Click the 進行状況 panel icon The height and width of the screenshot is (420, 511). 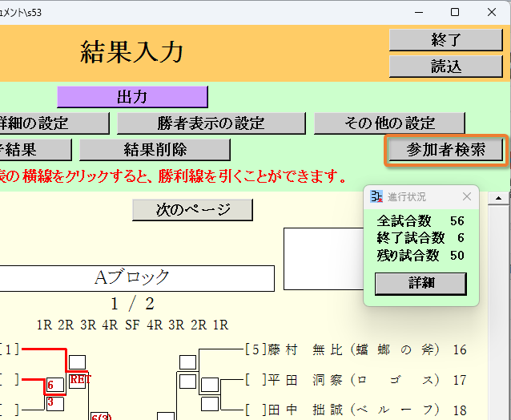click(x=376, y=196)
